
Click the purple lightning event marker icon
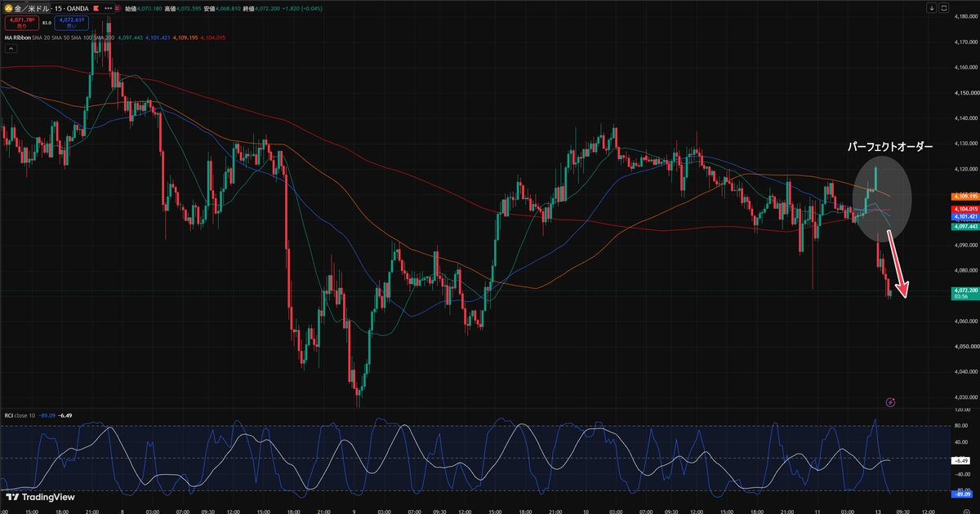pos(891,402)
